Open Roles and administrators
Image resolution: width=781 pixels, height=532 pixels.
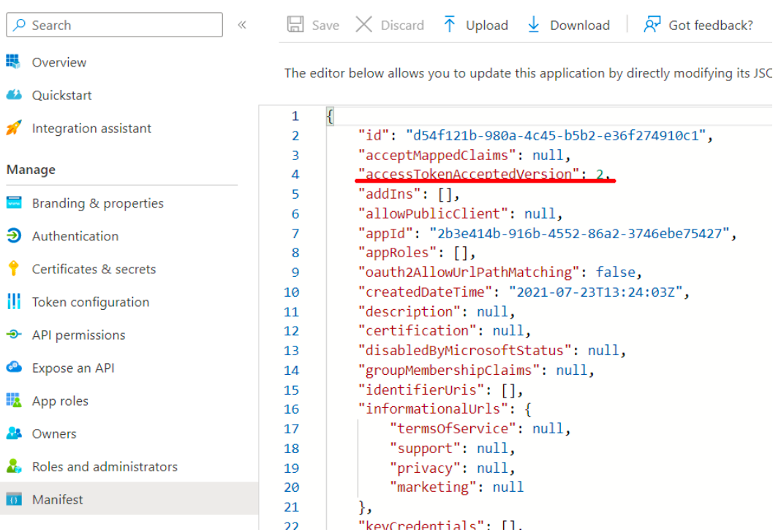[x=105, y=466]
